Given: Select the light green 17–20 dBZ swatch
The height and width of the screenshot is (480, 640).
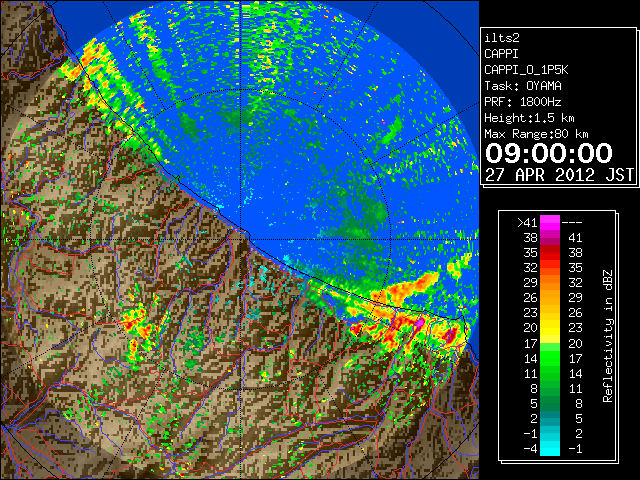Looking at the screenshot, I should click(x=550, y=343).
